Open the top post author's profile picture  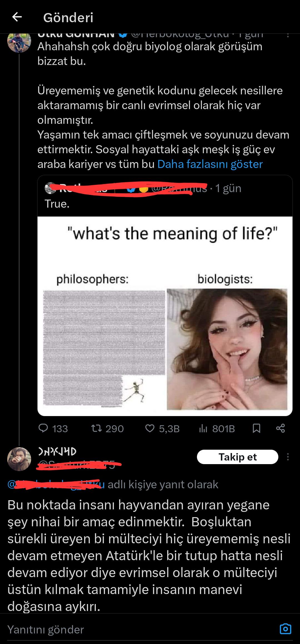[19, 42]
